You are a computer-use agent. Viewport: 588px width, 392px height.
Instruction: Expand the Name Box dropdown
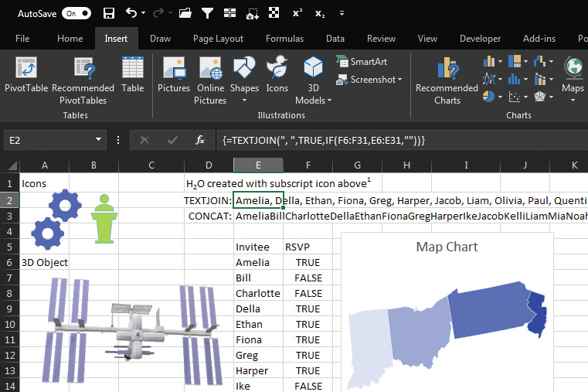tap(99, 140)
